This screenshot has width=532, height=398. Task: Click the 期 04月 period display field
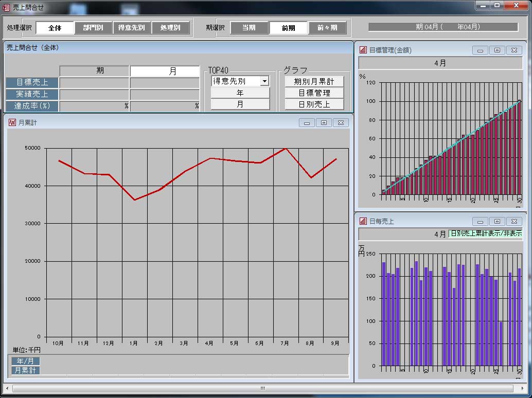click(x=443, y=27)
